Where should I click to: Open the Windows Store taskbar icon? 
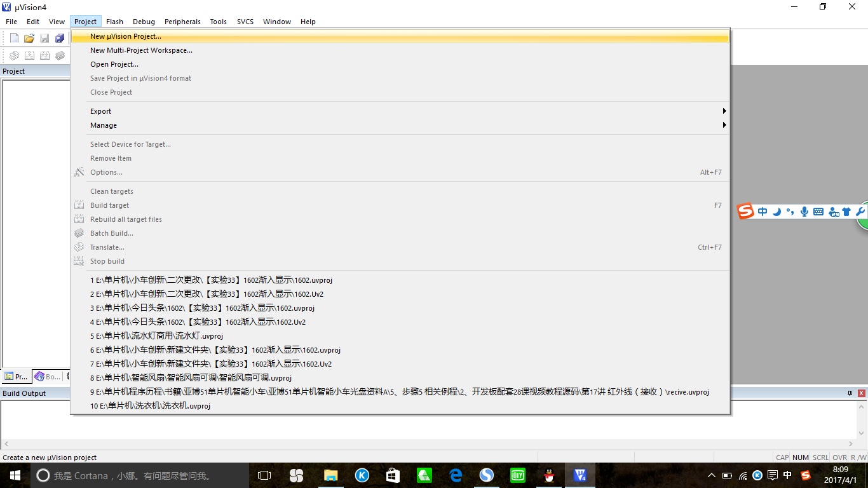point(393,475)
